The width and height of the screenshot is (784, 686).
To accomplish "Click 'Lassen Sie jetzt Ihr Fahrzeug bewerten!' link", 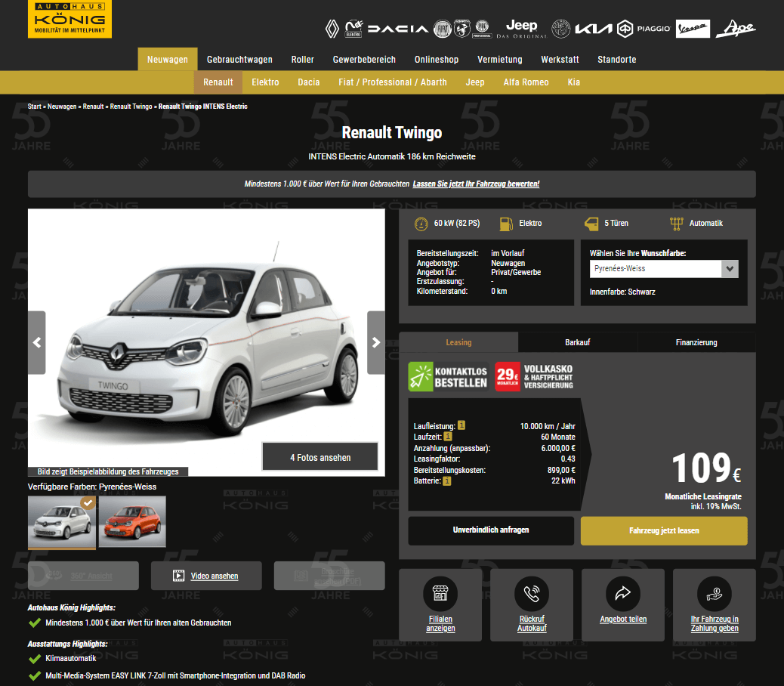I will (x=476, y=184).
